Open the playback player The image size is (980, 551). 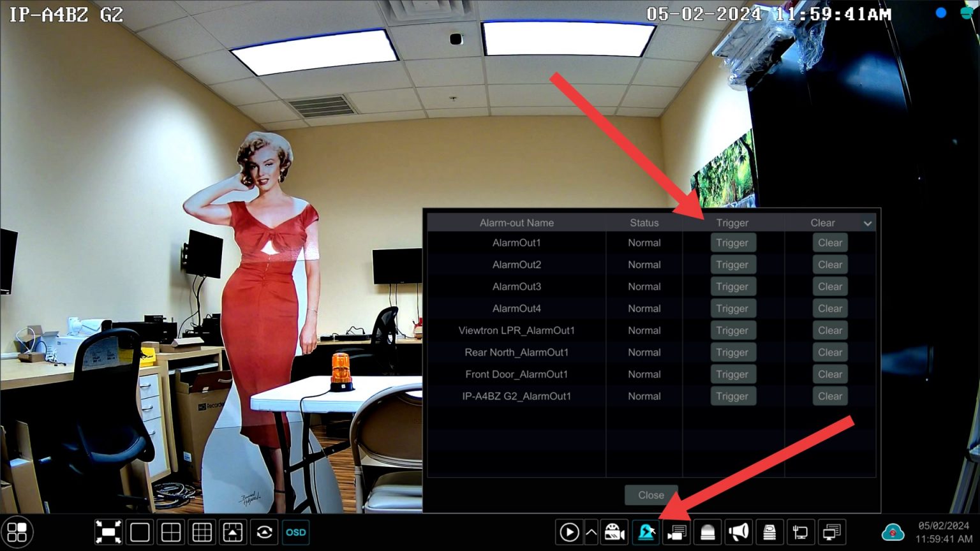tap(568, 532)
